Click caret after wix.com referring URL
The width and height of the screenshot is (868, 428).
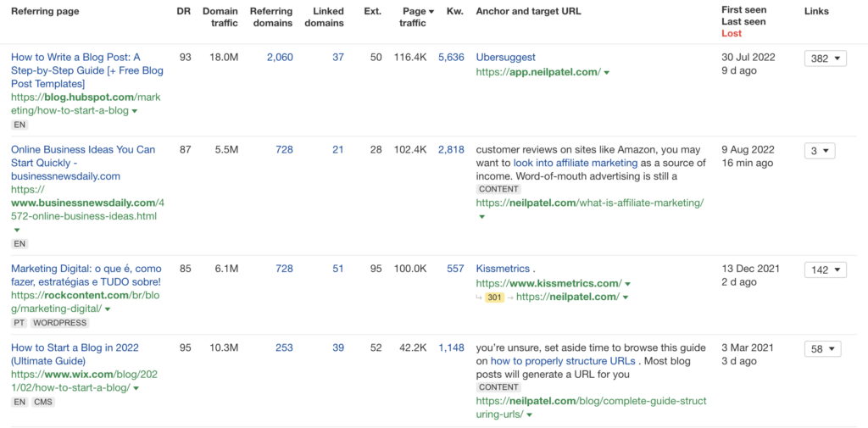point(136,388)
